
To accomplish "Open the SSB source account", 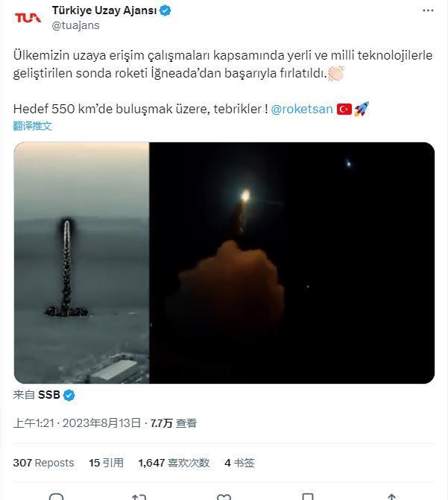I will pyautogui.click(x=48, y=395).
